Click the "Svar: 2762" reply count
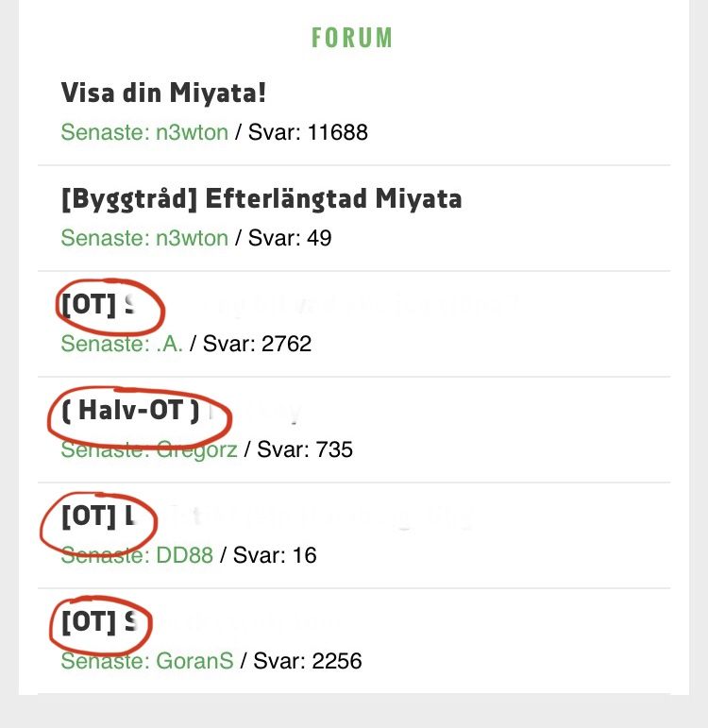This screenshot has height=728, width=708. tap(257, 344)
